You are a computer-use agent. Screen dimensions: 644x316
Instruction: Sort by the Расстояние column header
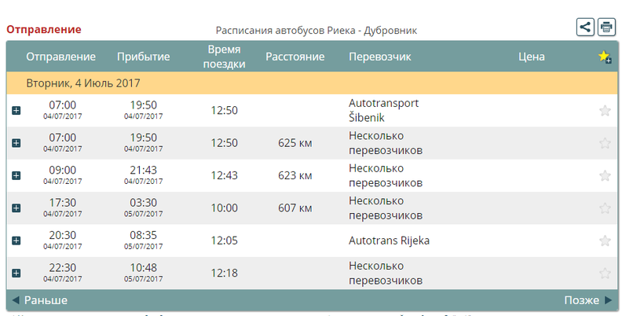[295, 57]
